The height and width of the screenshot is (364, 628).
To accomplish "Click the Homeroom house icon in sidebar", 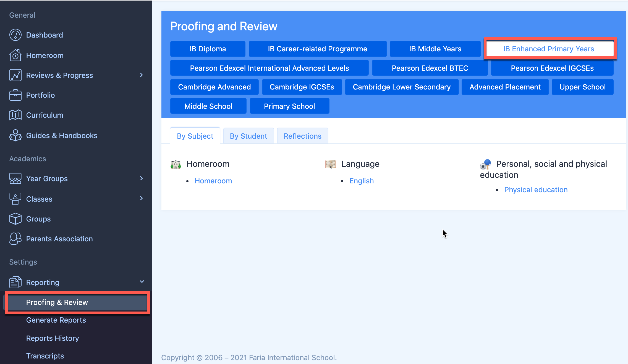I will coord(15,55).
